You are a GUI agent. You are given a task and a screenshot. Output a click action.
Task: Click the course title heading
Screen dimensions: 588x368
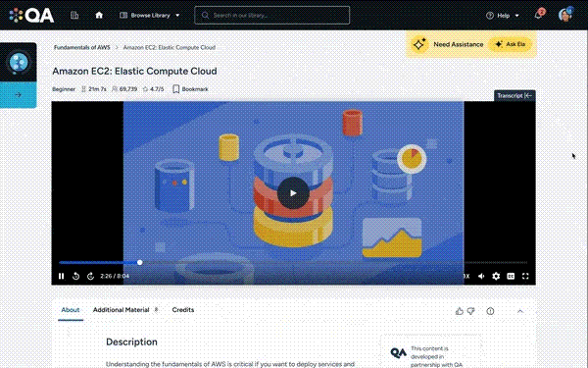pyautogui.click(x=134, y=71)
